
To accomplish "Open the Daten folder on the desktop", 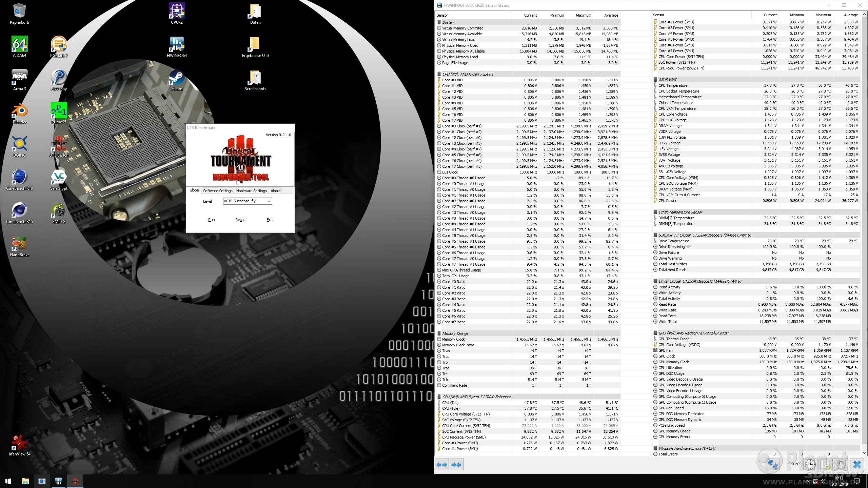I will click(255, 14).
